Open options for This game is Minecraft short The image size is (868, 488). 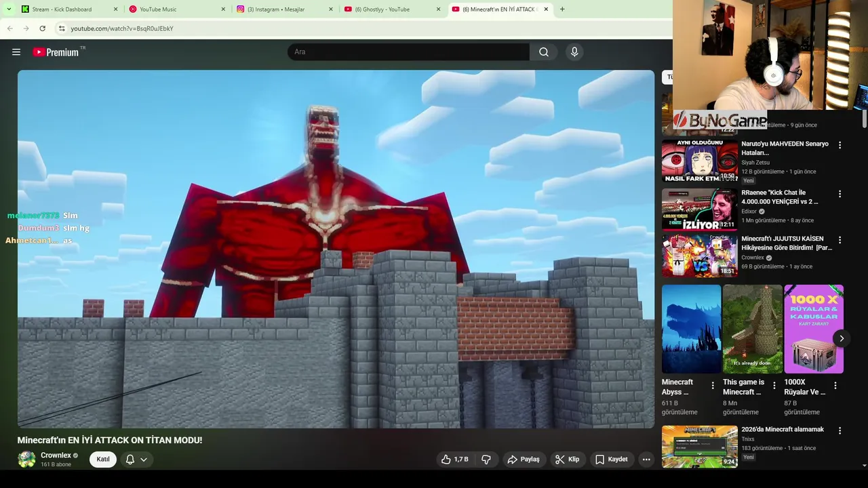774,386
